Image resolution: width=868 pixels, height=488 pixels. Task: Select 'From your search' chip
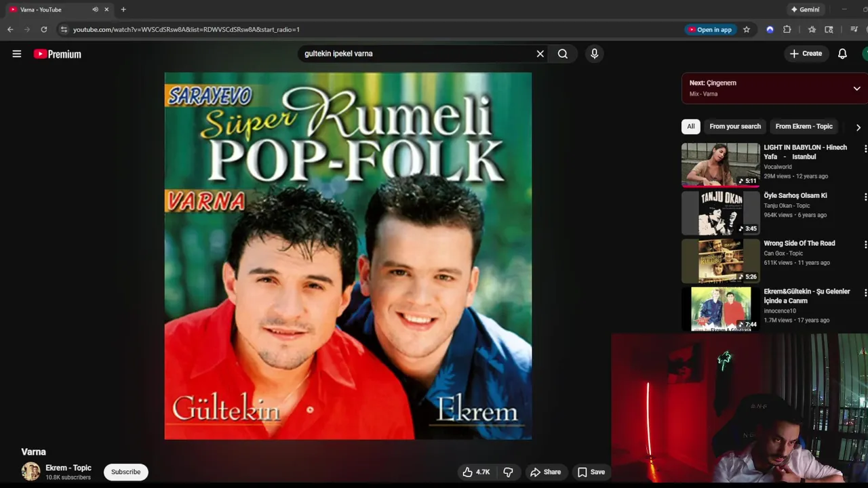pyautogui.click(x=735, y=127)
